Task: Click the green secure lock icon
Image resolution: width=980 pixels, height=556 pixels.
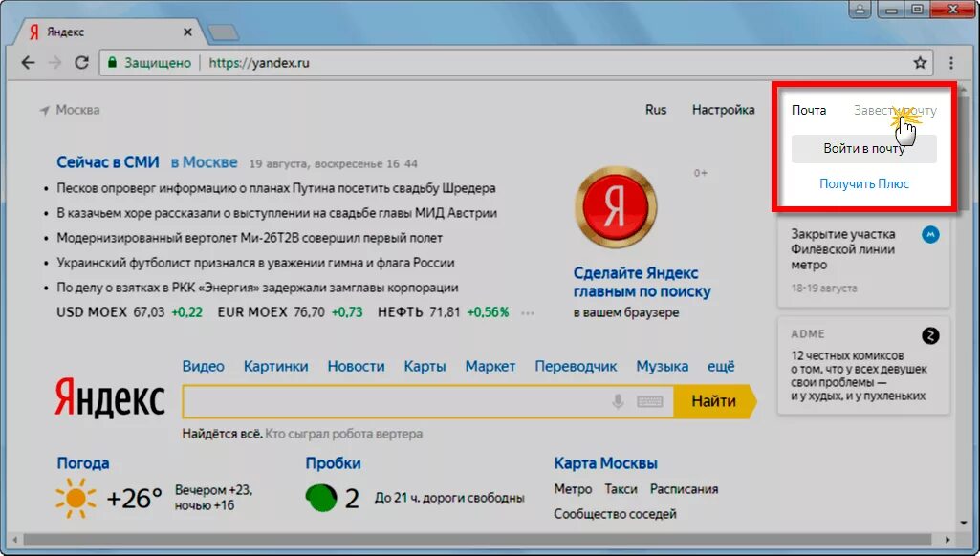Action: click(x=113, y=62)
